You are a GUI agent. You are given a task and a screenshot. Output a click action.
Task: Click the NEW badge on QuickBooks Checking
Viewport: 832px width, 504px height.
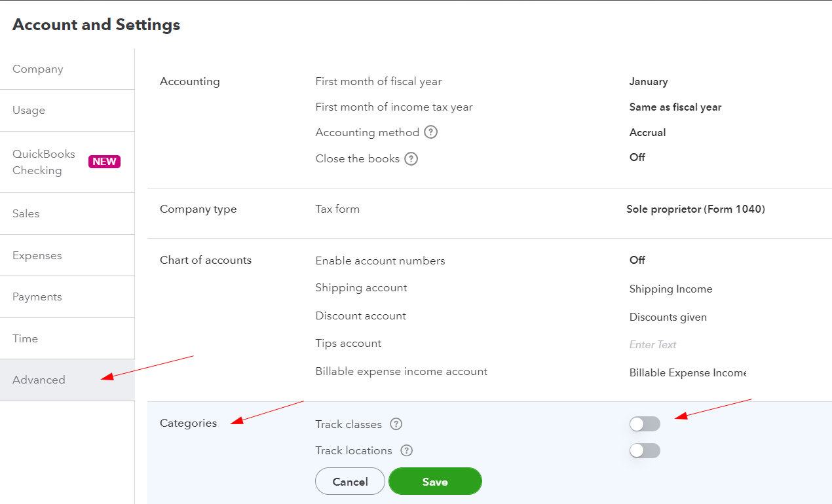(x=104, y=161)
